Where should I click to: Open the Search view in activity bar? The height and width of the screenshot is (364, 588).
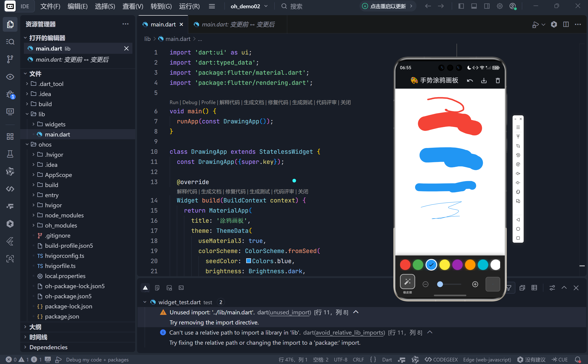(10, 42)
